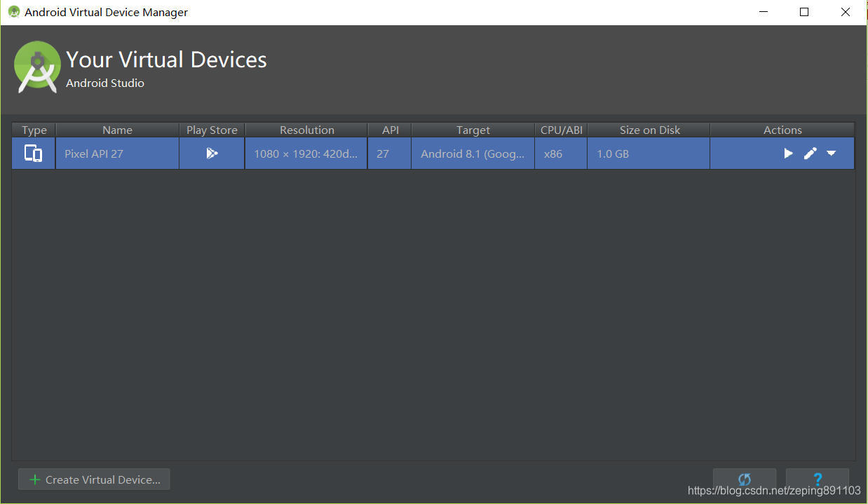Click the Play Store icon in row

[x=212, y=154]
